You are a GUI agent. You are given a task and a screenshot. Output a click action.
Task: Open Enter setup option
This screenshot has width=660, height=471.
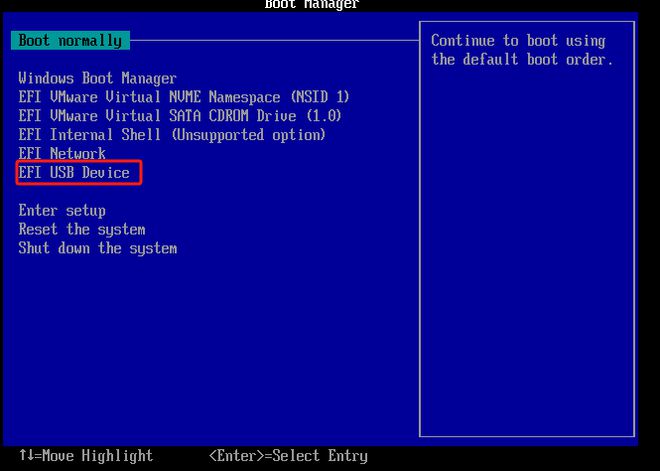[62, 210]
